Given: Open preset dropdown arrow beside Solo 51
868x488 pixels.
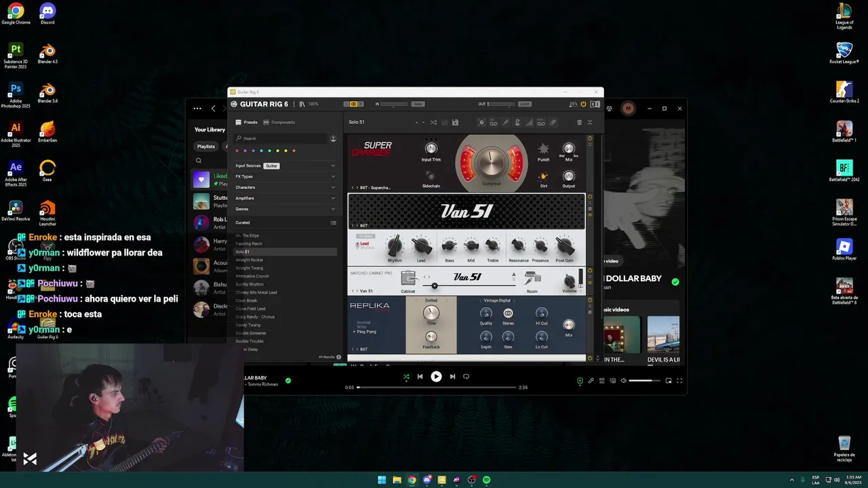Looking at the screenshot, I should (x=423, y=123).
